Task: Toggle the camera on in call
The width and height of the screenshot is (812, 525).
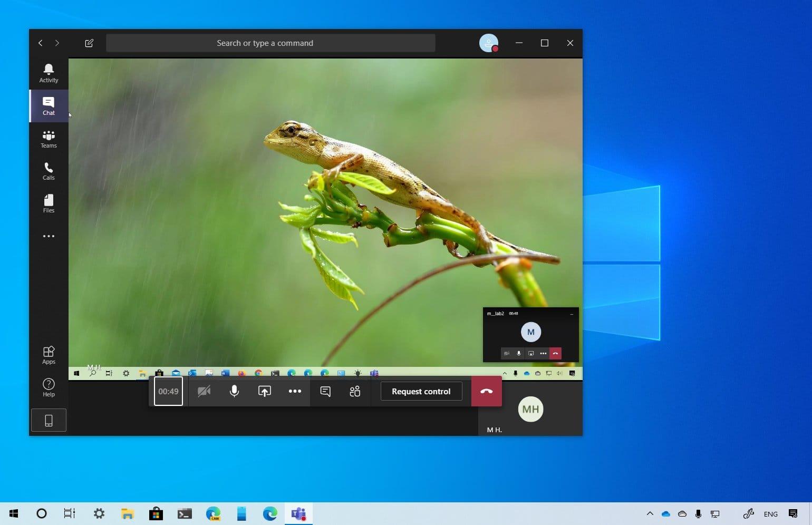Action: 204,391
